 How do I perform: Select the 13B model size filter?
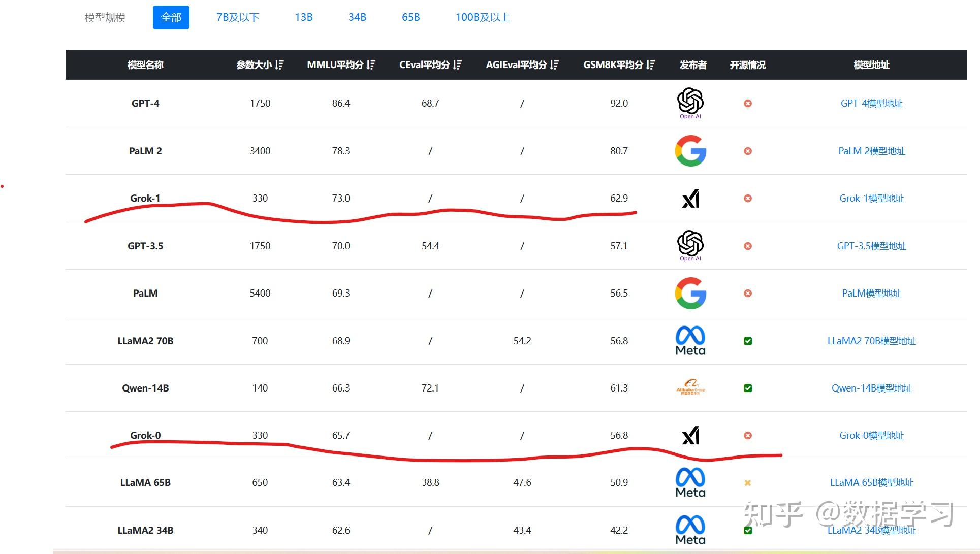point(303,17)
